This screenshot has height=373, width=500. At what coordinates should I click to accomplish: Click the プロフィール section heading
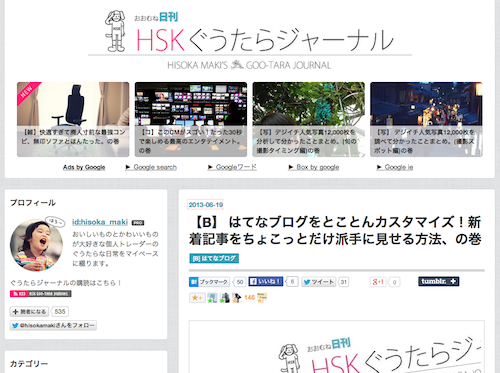(x=33, y=203)
